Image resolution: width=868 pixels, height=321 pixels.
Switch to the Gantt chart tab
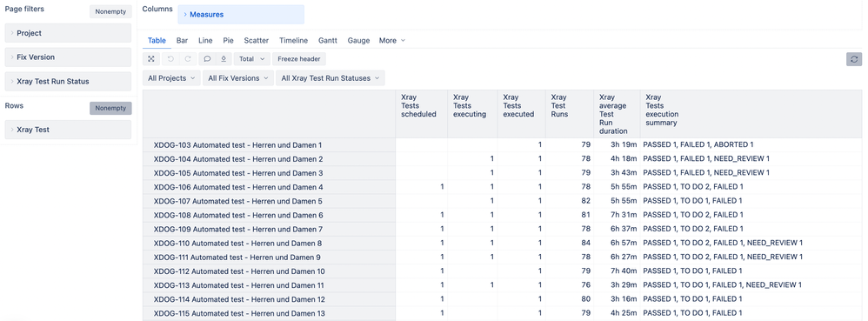pyautogui.click(x=328, y=40)
